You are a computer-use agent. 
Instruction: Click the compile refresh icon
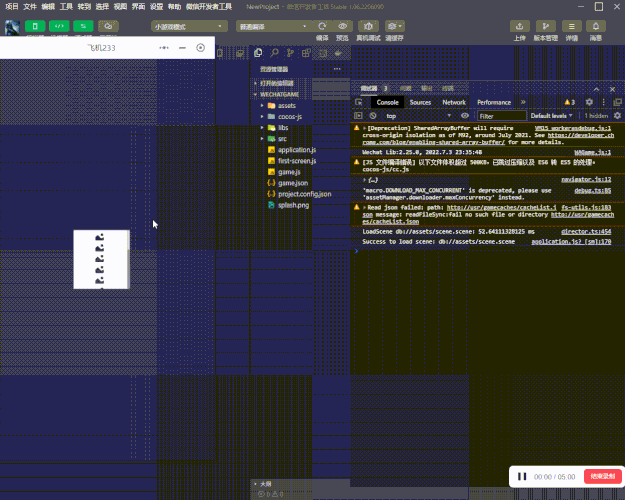point(322,26)
